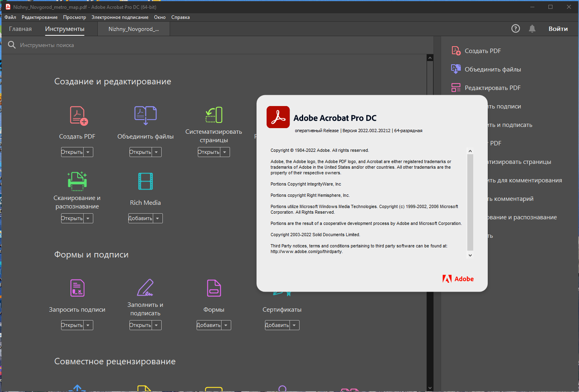Viewport: 579px width, 392px height.
Task: Click the Сканирование и распознавание icon
Action: click(x=77, y=181)
